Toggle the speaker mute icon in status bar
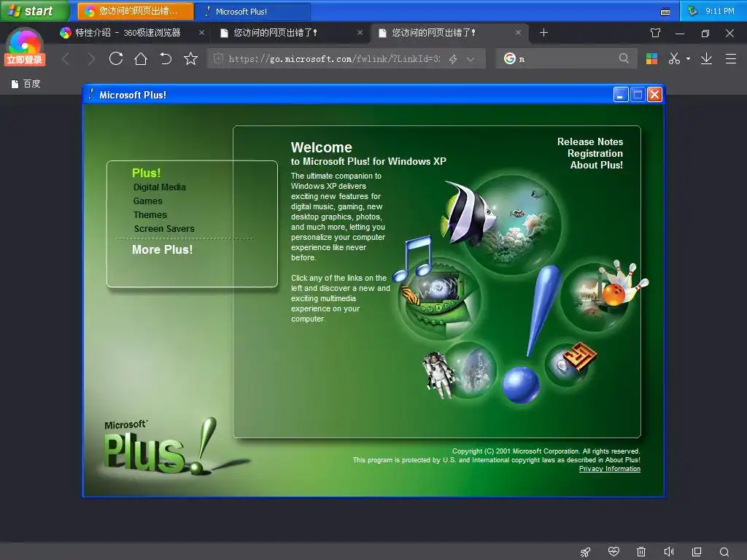The width and height of the screenshot is (747, 560). coord(669,551)
